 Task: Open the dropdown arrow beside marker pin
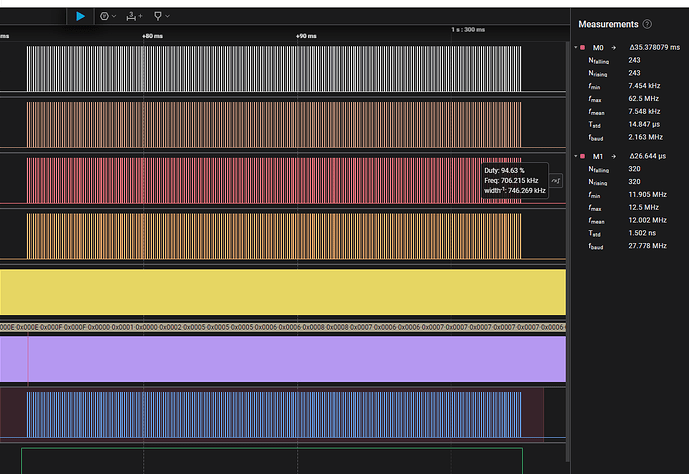click(168, 17)
